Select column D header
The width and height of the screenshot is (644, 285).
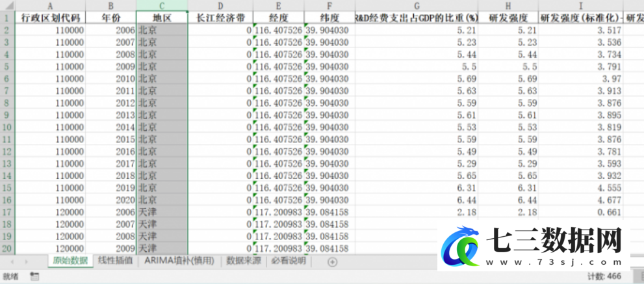pos(220,6)
